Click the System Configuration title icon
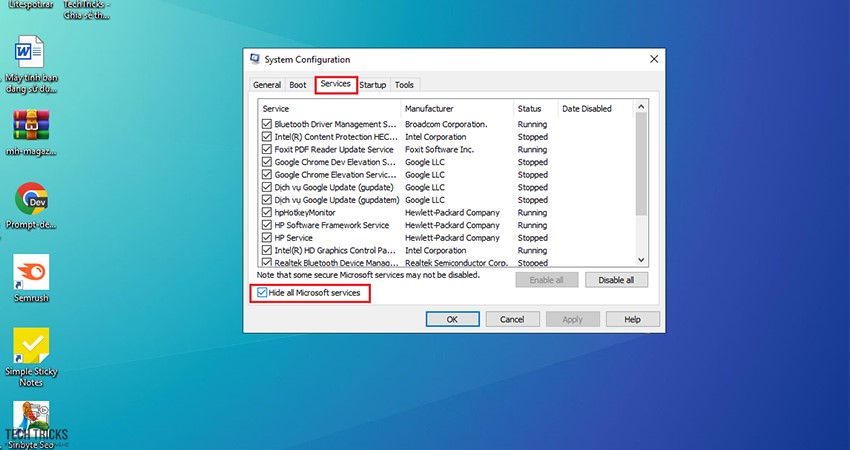The height and width of the screenshot is (450, 850). pyautogui.click(x=255, y=59)
